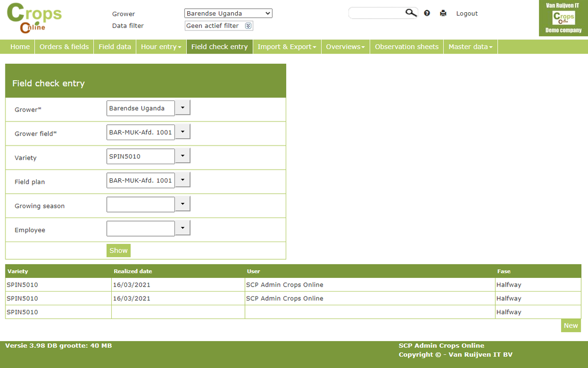Image resolution: width=588 pixels, height=368 pixels.
Task: Click the Field plan input box
Action: [141, 180]
